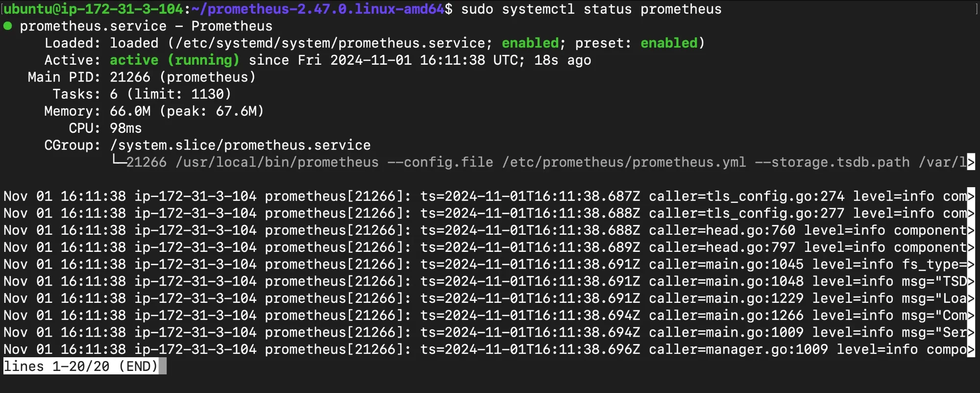Click the caller=main.go:1229 log entry
This screenshot has height=393, width=980.
(x=726, y=298)
